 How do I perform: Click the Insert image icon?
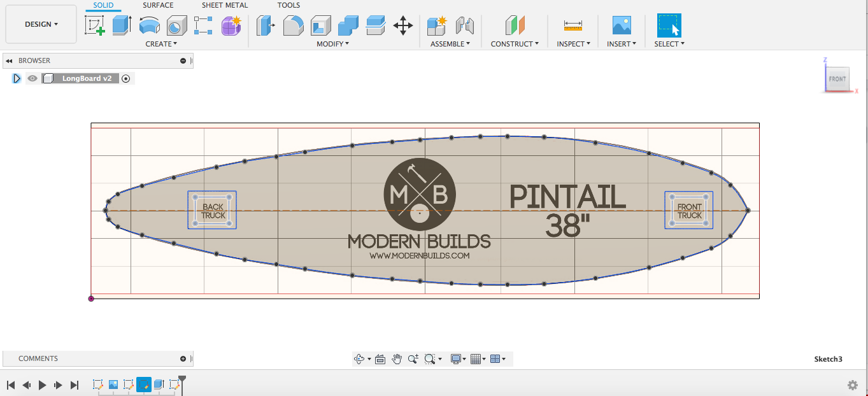[622, 25]
